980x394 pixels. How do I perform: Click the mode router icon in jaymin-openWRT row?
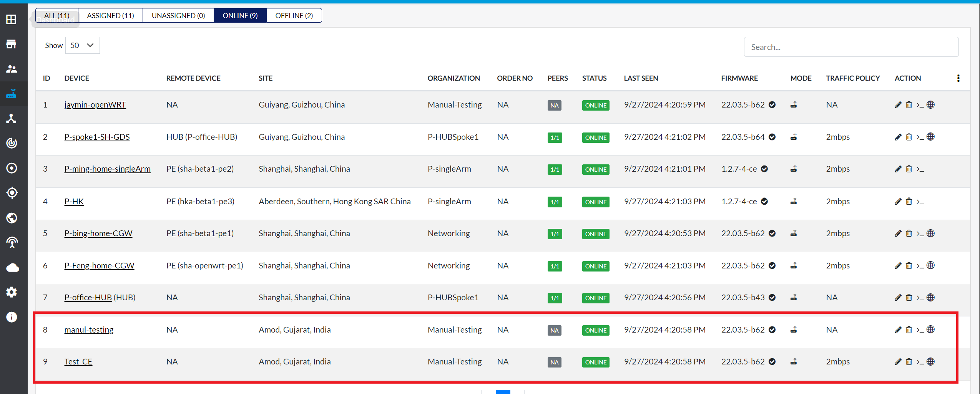tap(794, 105)
